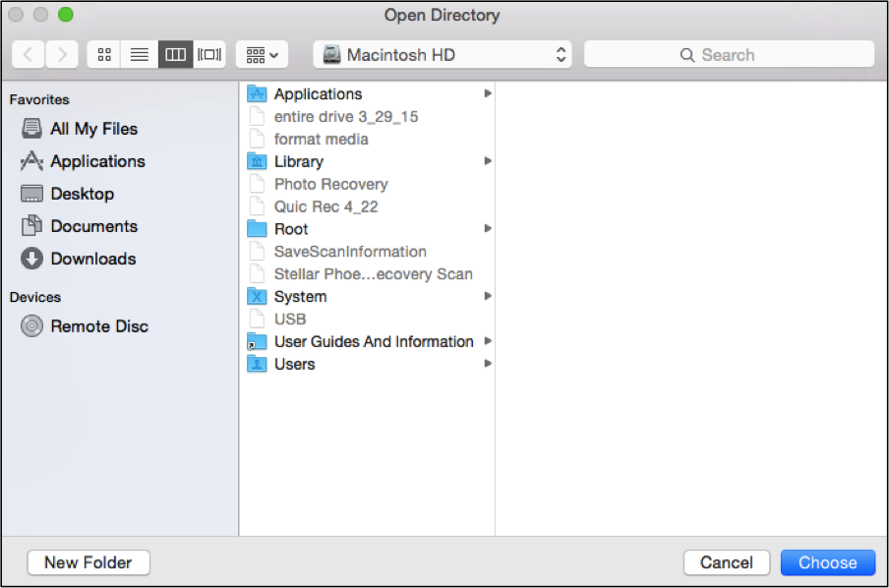This screenshot has height=588, width=889.
Task: Switch to list view
Action: pyautogui.click(x=140, y=55)
